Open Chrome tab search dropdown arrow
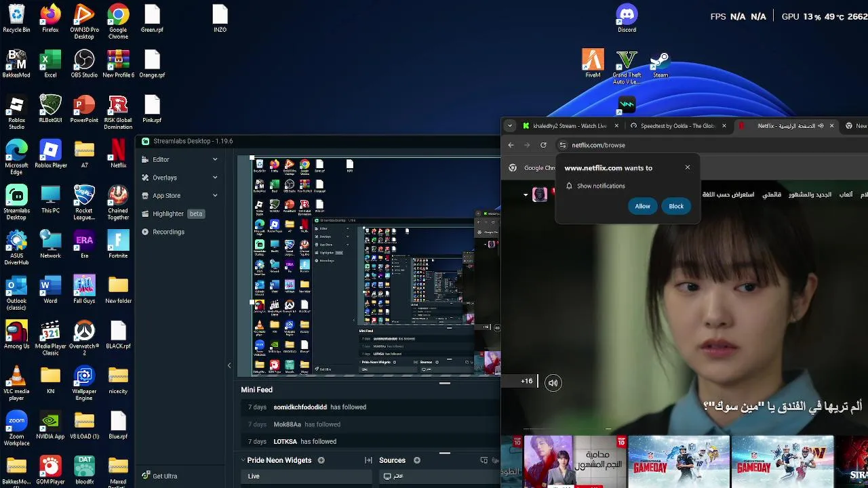Image resolution: width=868 pixels, height=488 pixels. tap(510, 125)
